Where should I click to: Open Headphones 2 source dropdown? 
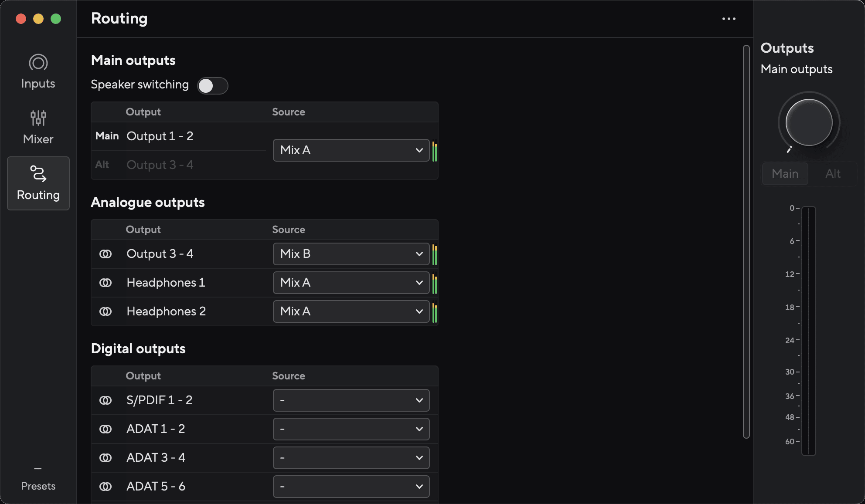point(351,311)
